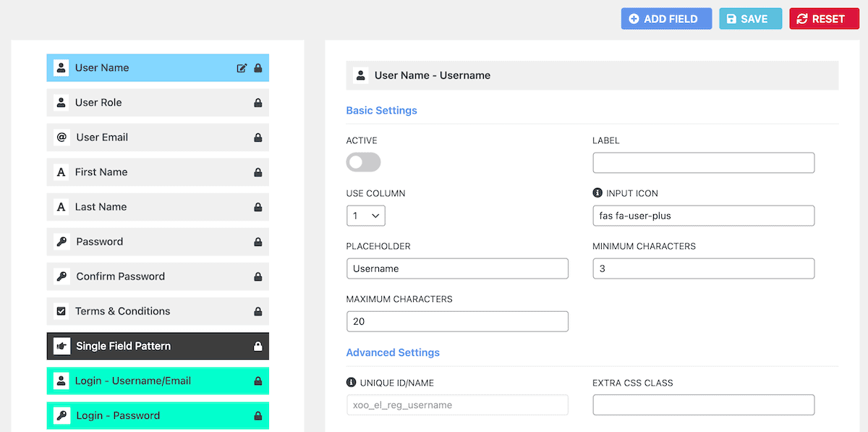Click the Basic Settings section link

coord(381,110)
